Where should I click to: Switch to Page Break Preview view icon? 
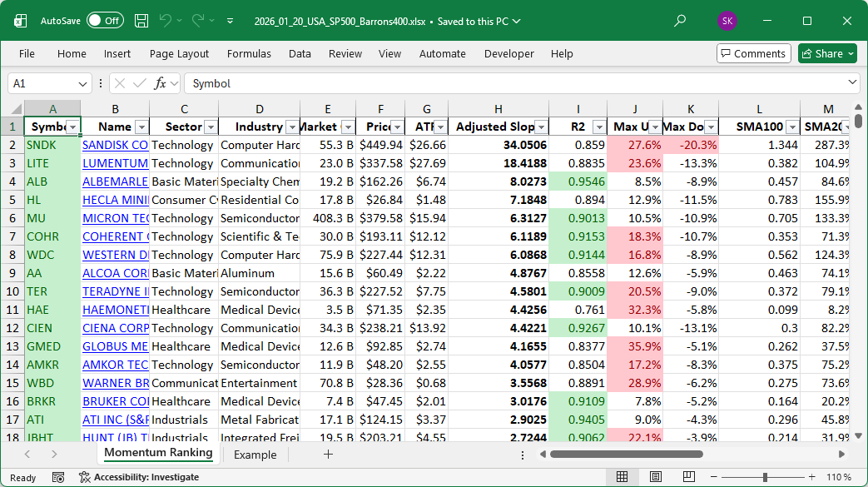pos(691,477)
